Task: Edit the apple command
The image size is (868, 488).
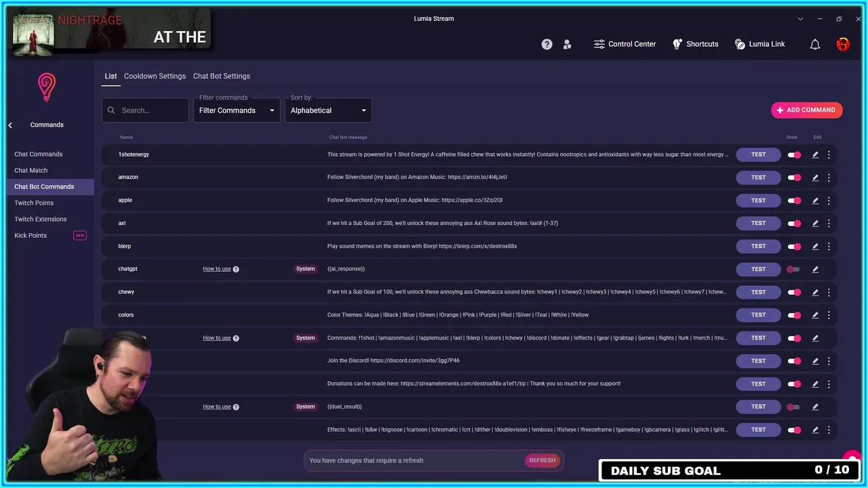Action: tap(815, 201)
